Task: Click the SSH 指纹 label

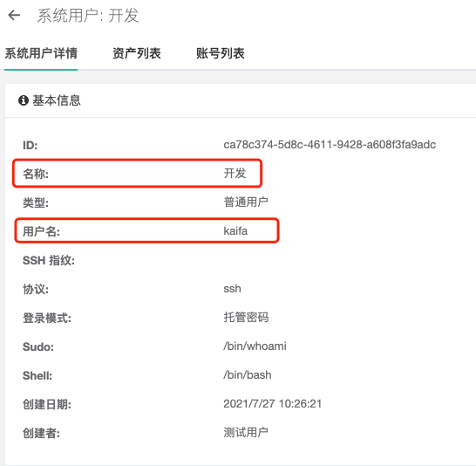Action: (49, 260)
